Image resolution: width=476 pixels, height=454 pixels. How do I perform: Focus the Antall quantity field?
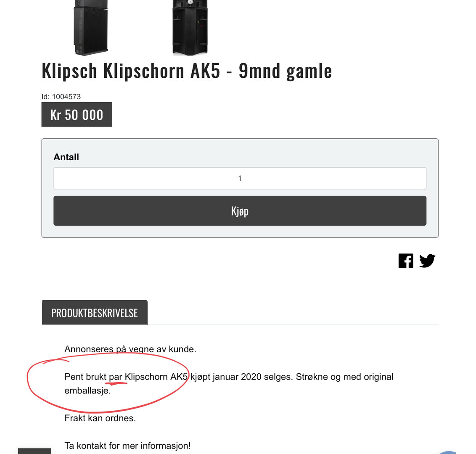click(240, 178)
